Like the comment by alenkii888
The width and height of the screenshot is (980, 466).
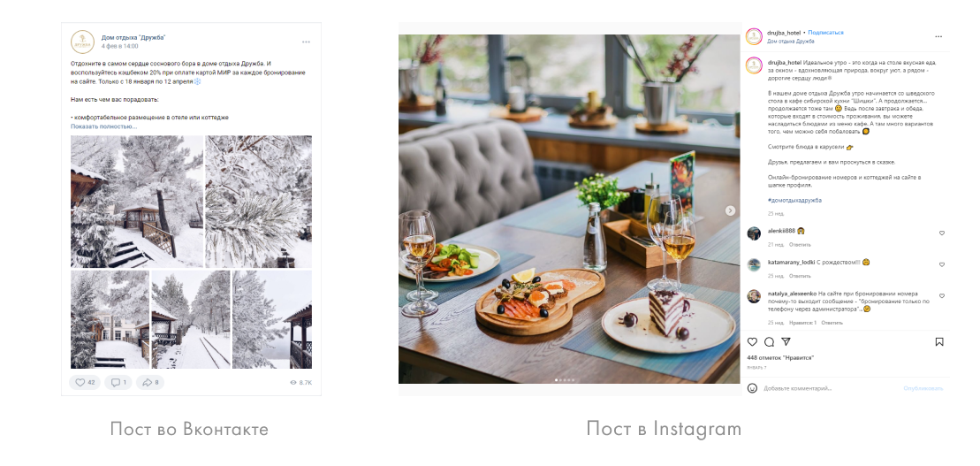942,233
